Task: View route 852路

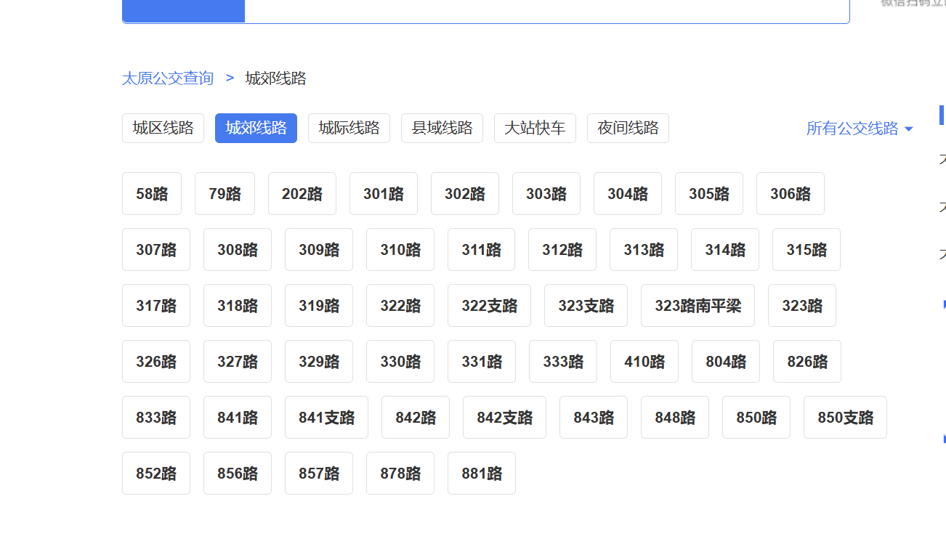Action: (x=156, y=474)
